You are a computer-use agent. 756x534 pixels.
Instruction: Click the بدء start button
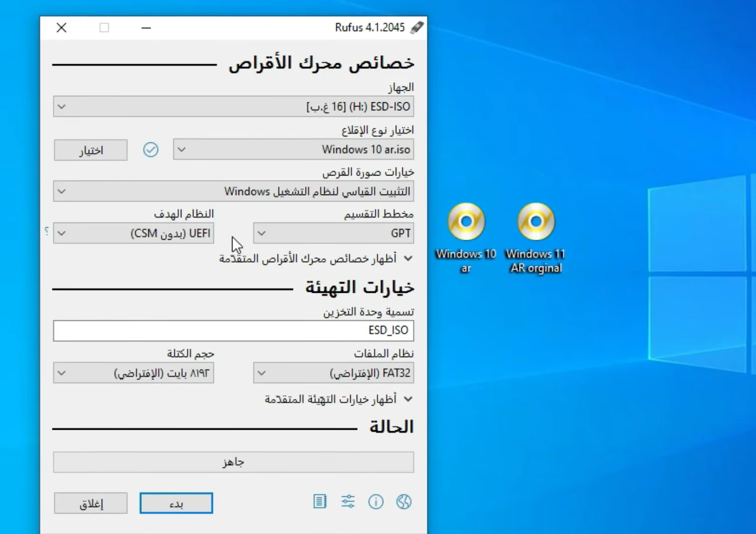(x=176, y=503)
